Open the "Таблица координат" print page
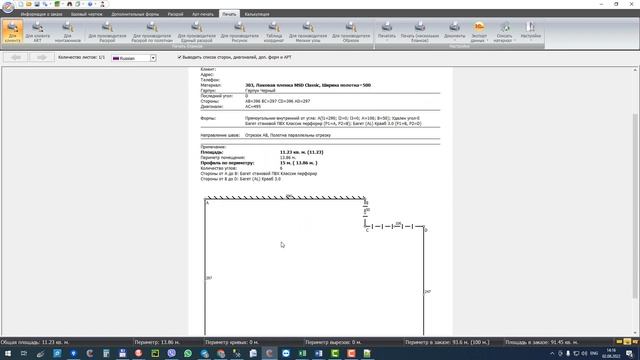 pos(274,31)
